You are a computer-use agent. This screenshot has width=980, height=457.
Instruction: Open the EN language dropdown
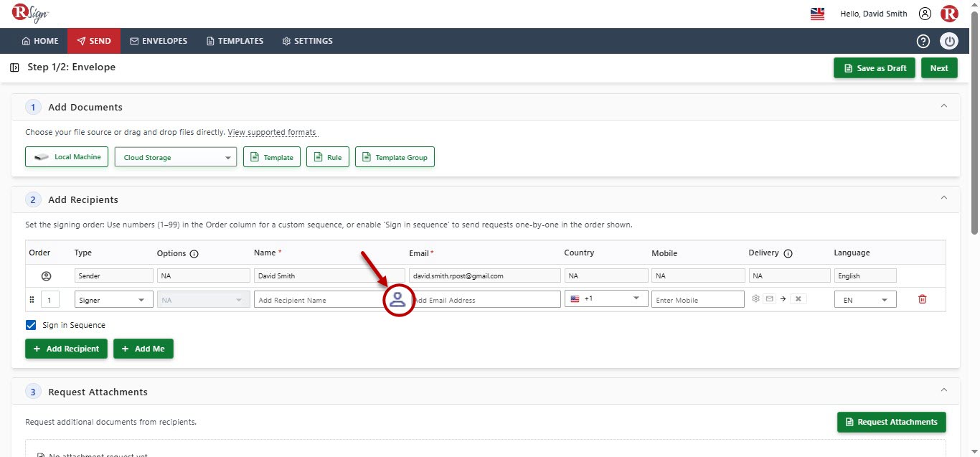tap(864, 300)
